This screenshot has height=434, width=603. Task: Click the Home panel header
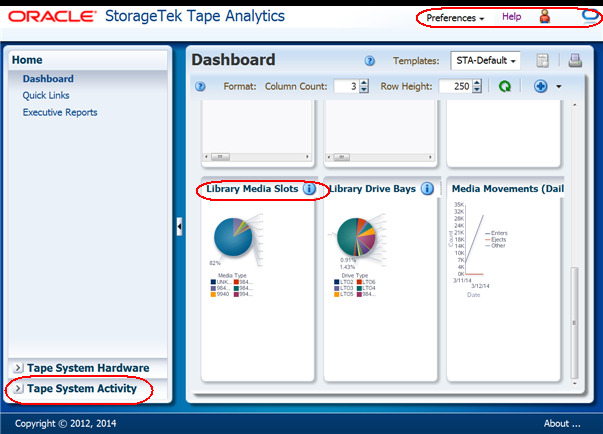click(x=88, y=60)
